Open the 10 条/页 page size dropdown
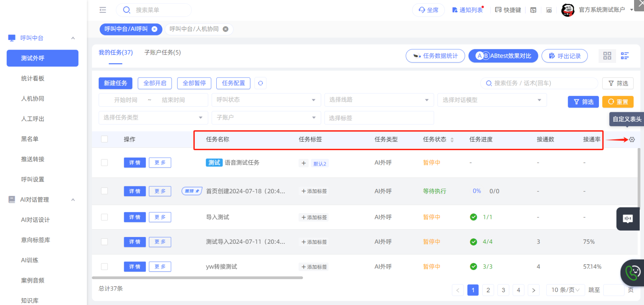Viewport: 644px width, 305px height. (x=565, y=290)
